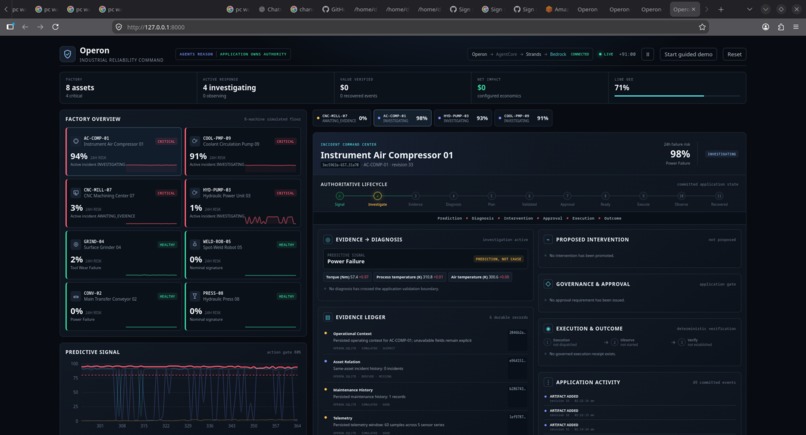Click the Signal lifecycle step marker
This screenshot has height=435, width=806.
[x=339, y=196]
